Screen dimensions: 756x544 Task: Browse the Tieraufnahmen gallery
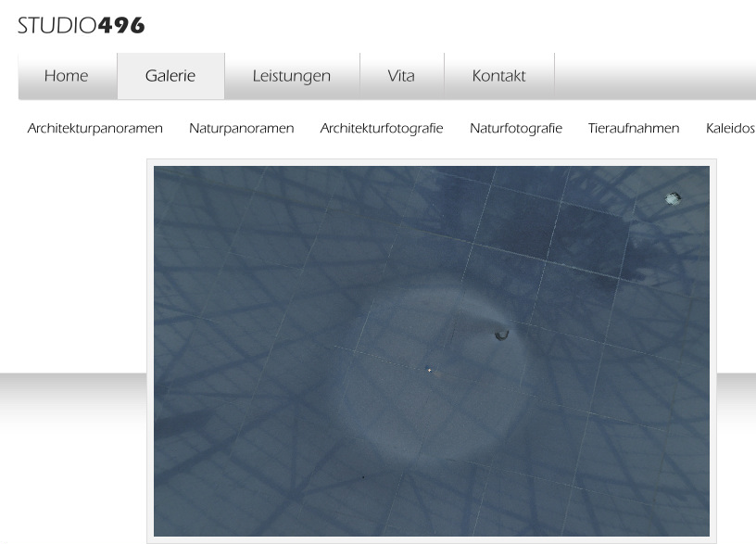pos(634,129)
